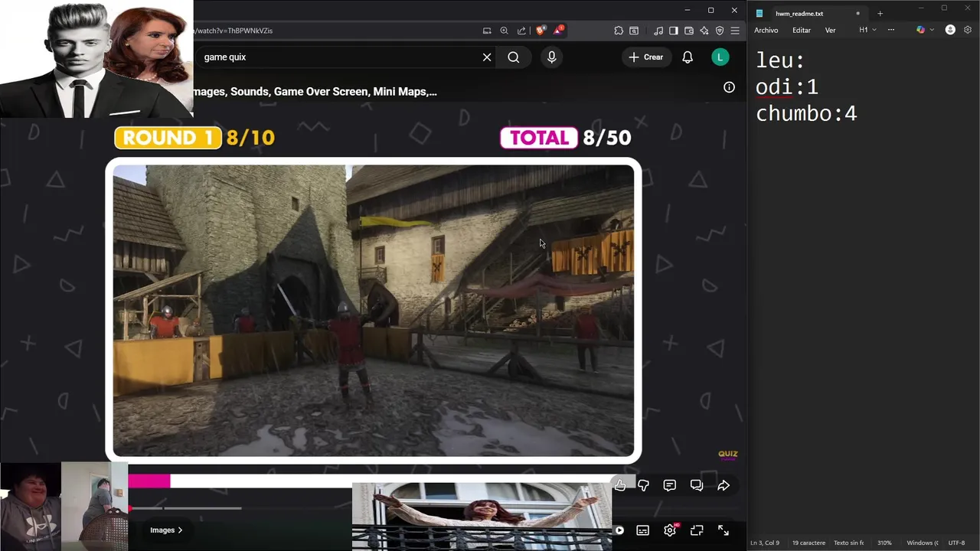Open the Ver menu in Notepad
Viewport: 980px width, 551px height.
(x=830, y=30)
